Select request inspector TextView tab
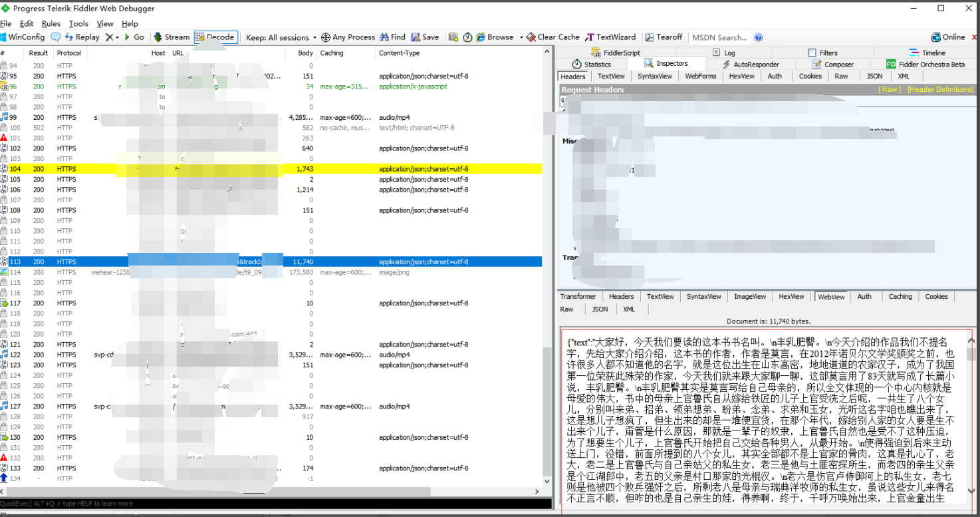Viewport: 980px width, 517px height. coord(611,77)
